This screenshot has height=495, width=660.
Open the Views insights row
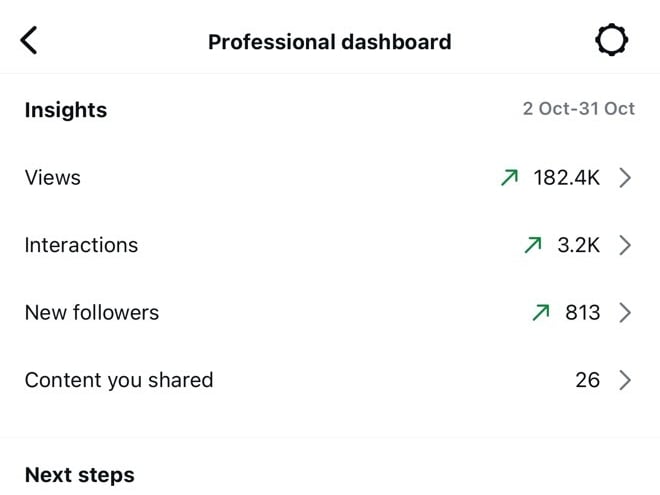[330, 178]
